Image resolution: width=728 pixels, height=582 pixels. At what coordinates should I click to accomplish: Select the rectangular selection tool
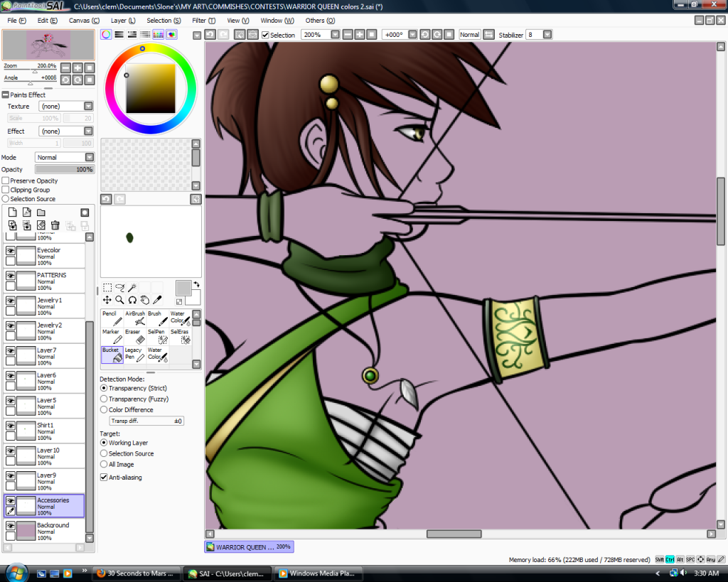click(107, 288)
